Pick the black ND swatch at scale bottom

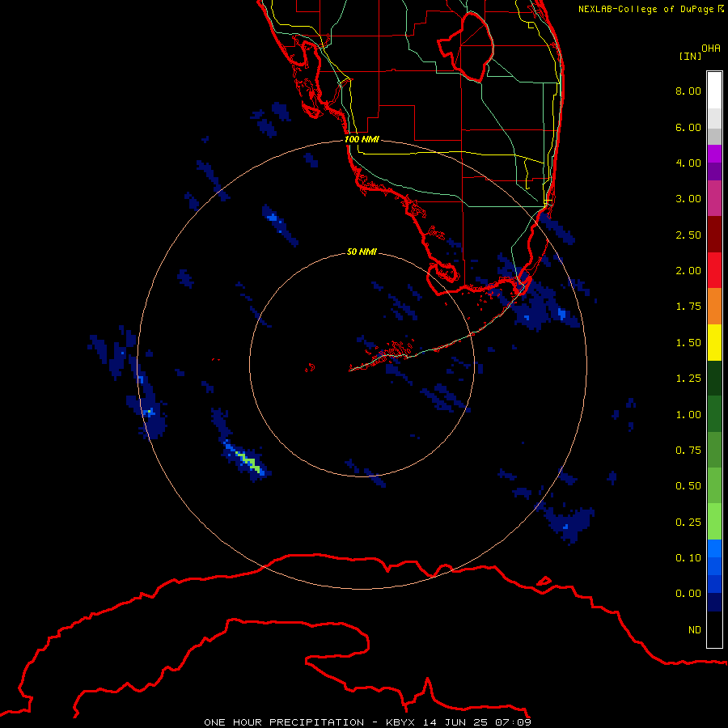coord(714,629)
